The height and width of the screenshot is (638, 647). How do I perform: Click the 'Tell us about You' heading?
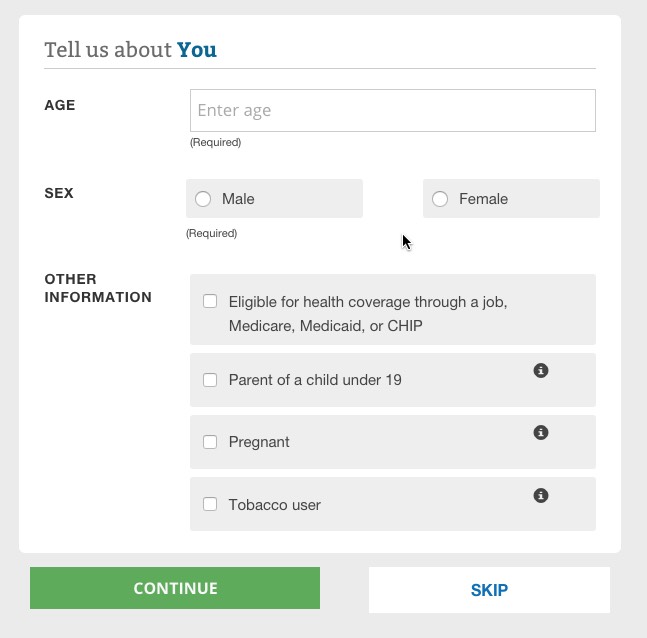point(131,50)
